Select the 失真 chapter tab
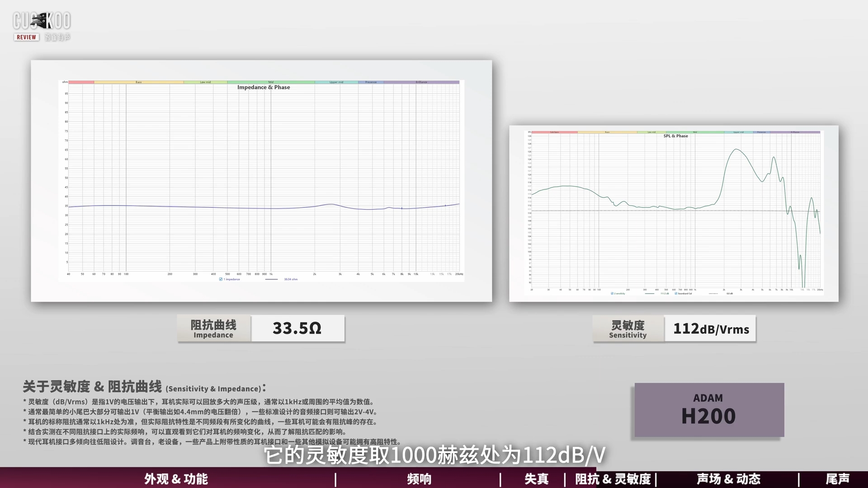The width and height of the screenshot is (868, 488). coord(536,479)
